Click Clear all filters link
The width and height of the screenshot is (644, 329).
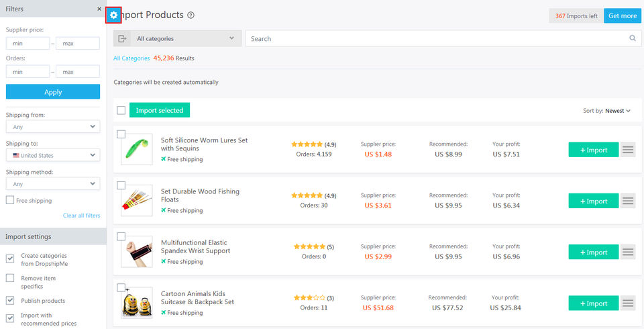click(81, 216)
